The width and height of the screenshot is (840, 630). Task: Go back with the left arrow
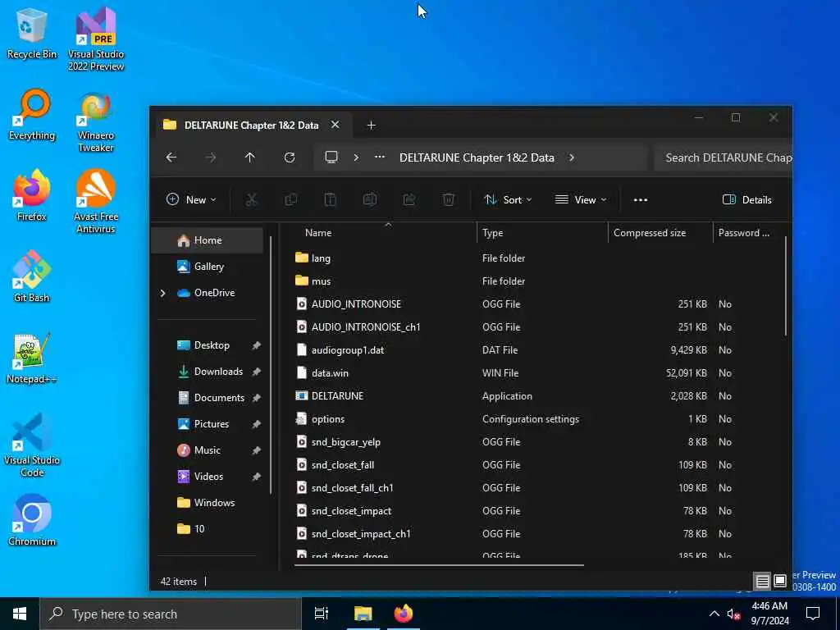[x=171, y=157]
